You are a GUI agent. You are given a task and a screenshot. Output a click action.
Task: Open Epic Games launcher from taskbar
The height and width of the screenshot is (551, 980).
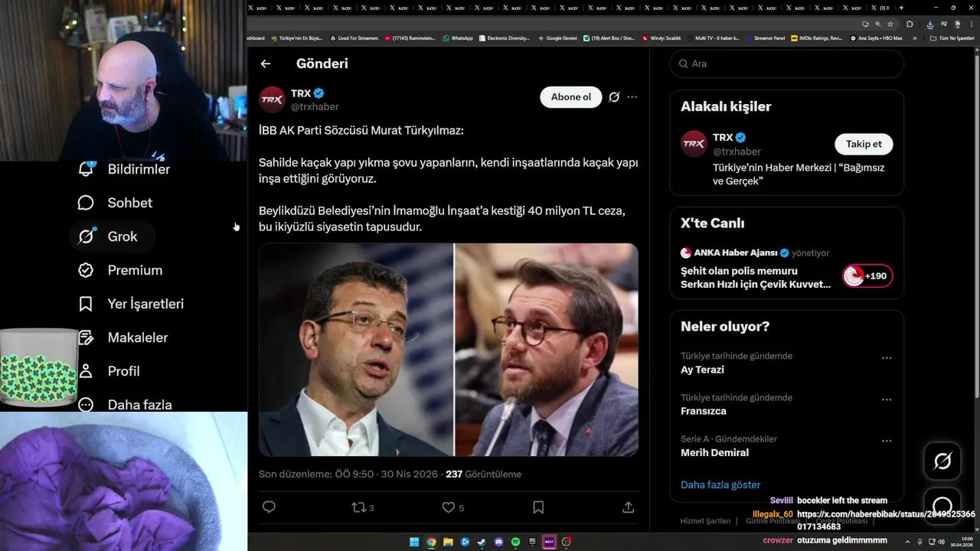pyautogui.click(x=532, y=542)
